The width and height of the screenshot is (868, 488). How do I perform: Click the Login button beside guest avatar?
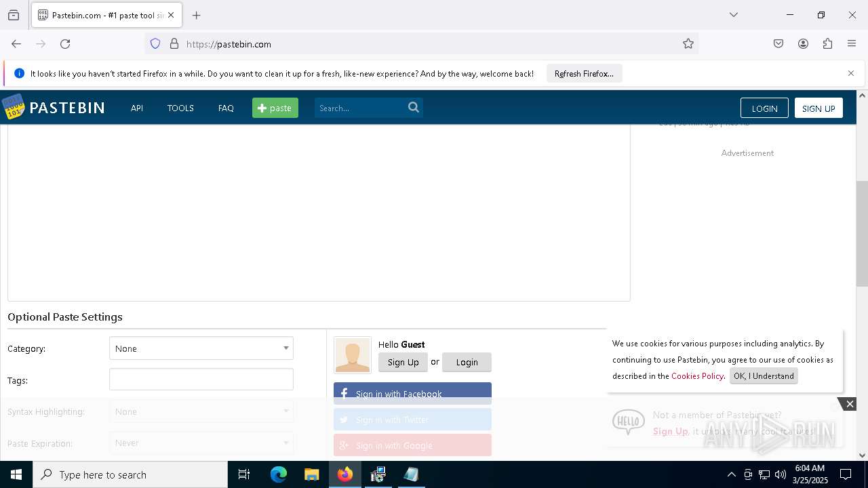click(x=467, y=362)
